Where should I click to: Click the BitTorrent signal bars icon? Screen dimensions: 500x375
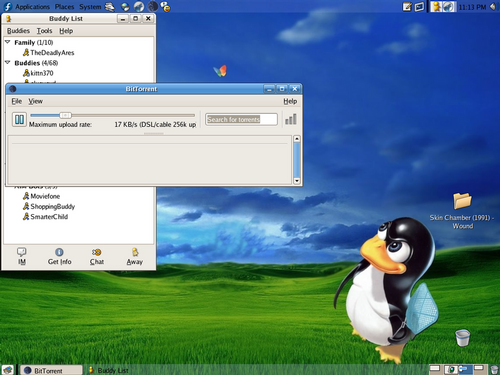pyautogui.click(x=291, y=119)
